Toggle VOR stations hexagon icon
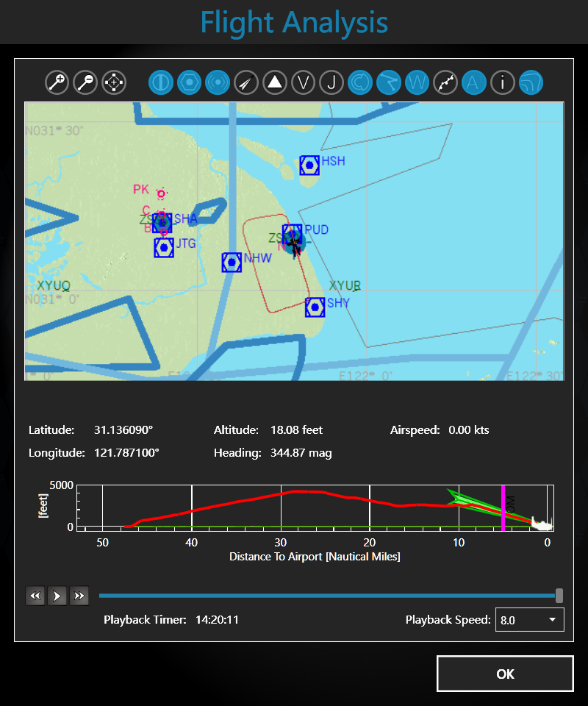Image resolution: width=588 pixels, height=706 pixels. click(x=189, y=83)
